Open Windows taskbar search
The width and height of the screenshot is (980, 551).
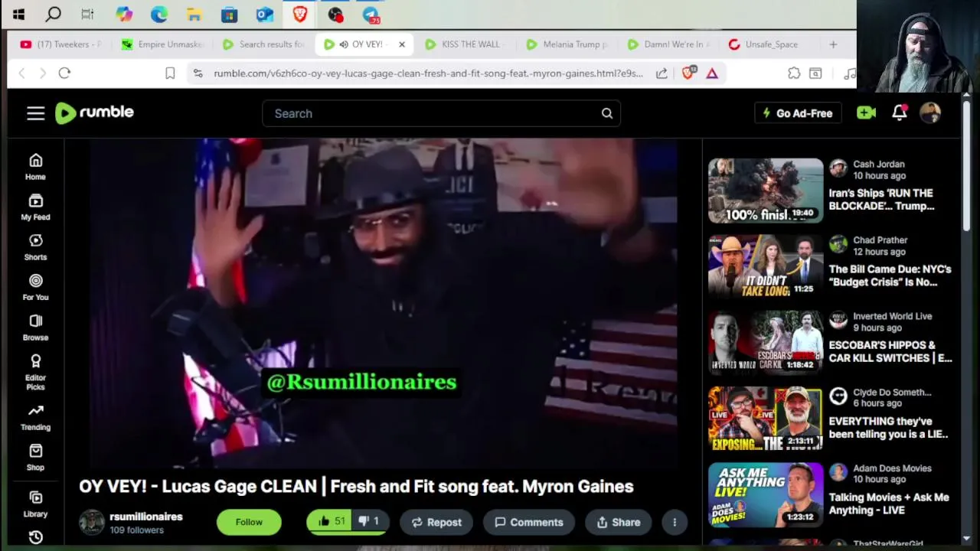coord(54,14)
